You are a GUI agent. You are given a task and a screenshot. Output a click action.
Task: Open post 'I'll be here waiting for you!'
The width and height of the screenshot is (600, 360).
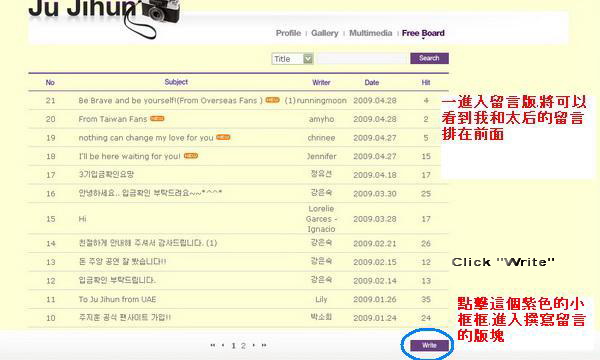click(x=129, y=156)
